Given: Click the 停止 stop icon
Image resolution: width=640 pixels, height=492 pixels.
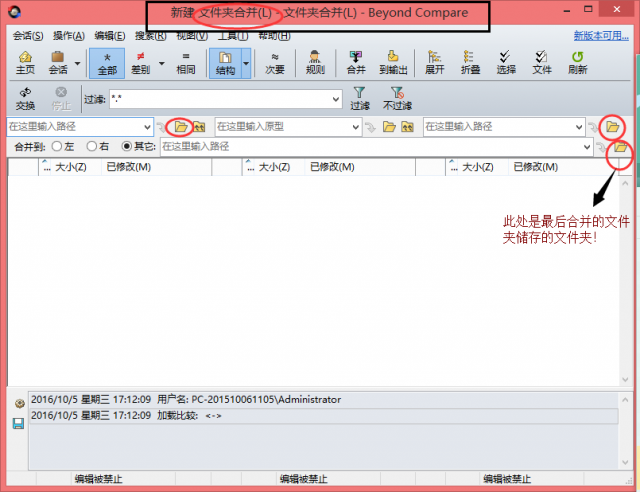Looking at the screenshot, I should click(61, 99).
